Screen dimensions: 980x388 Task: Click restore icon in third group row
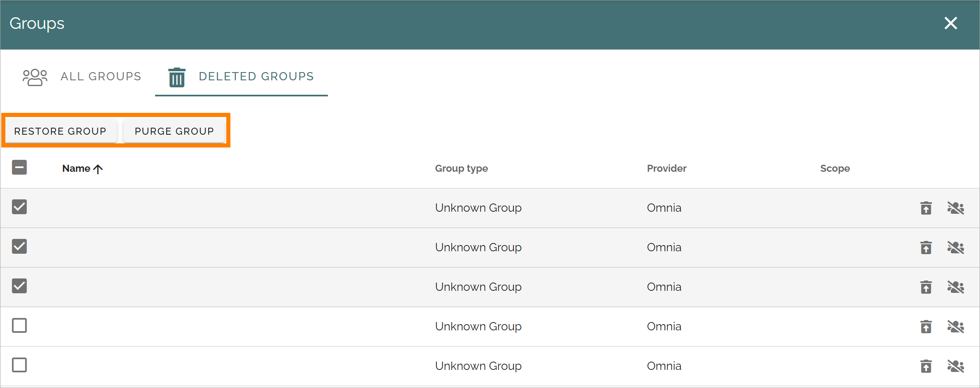point(926,287)
